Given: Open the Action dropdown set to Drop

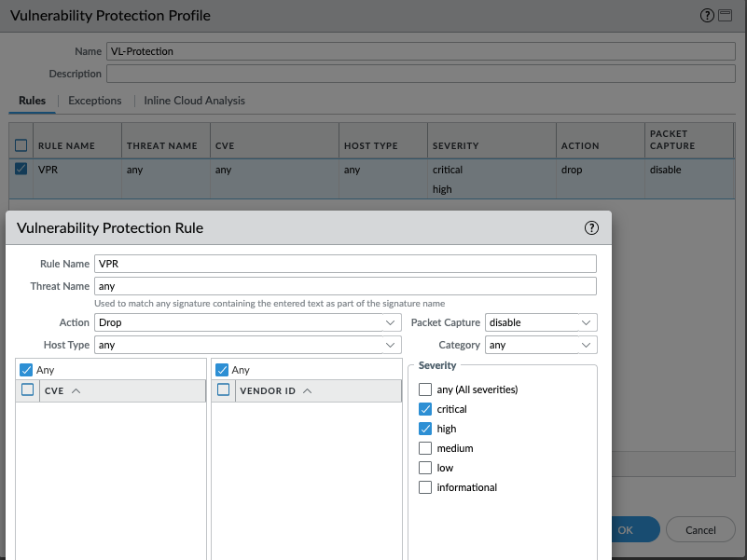Looking at the screenshot, I should pyautogui.click(x=248, y=322).
